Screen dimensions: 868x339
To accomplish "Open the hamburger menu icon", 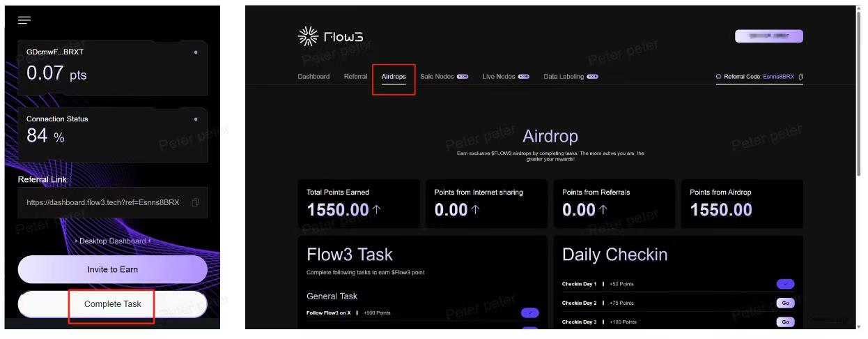I will (x=24, y=20).
